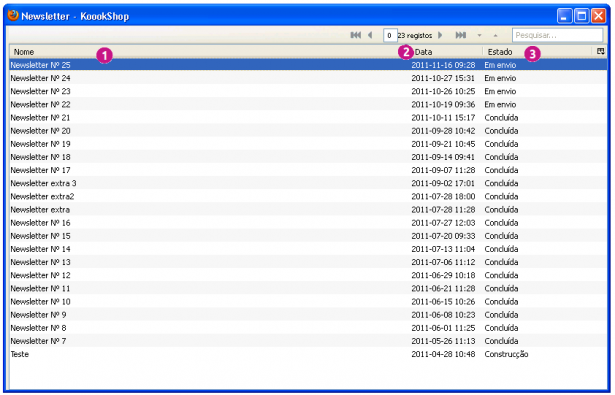Select row Newsletter Nº 8
This screenshot has width=615, height=395.
coord(308,328)
